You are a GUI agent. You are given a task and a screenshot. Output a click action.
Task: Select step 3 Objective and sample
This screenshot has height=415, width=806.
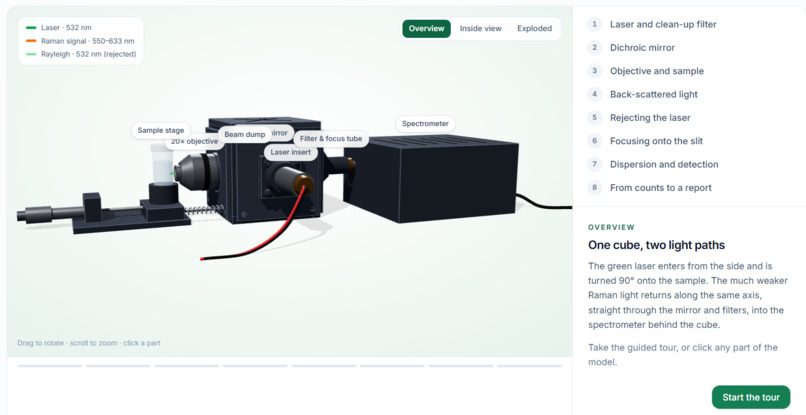pos(646,71)
